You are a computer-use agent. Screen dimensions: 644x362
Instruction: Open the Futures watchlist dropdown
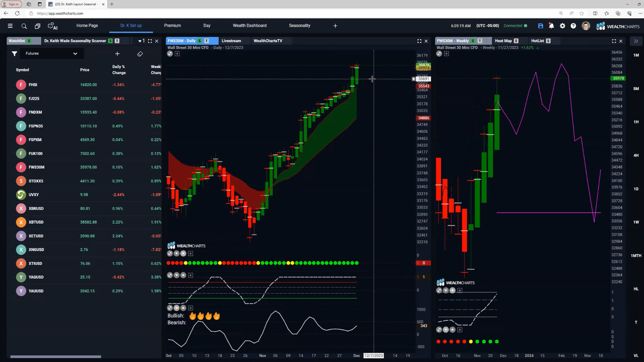[52, 54]
